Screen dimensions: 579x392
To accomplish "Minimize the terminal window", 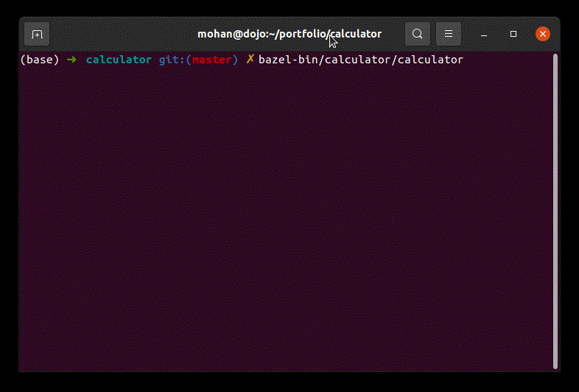I will 484,34.
